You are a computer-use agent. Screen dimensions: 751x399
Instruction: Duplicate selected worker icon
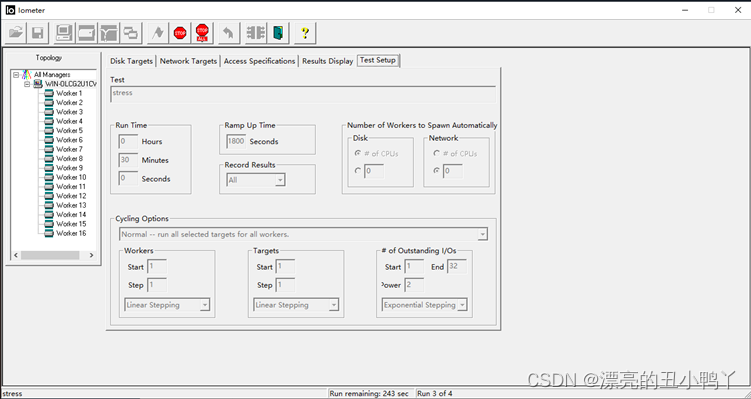(131, 33)
